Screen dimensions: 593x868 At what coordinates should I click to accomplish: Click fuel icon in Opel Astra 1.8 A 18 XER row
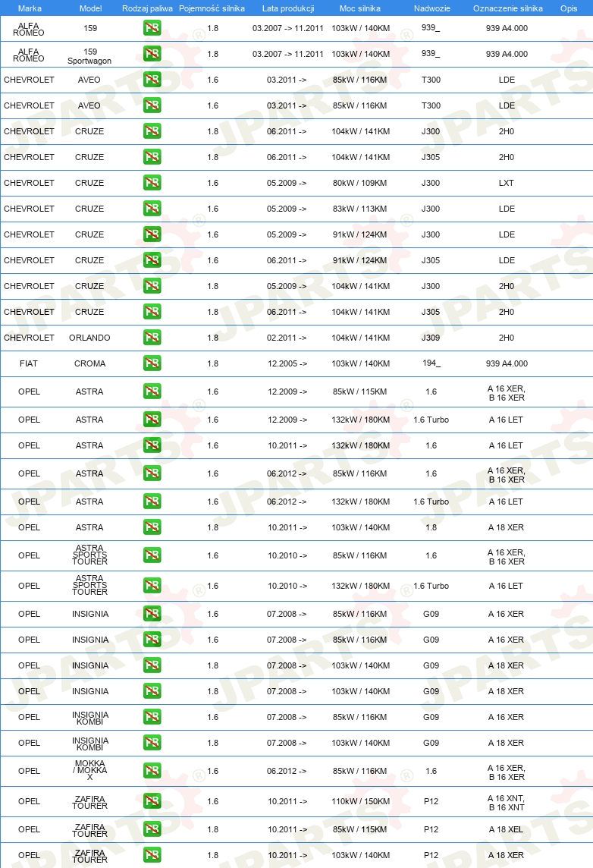click(x=152, y=527)
